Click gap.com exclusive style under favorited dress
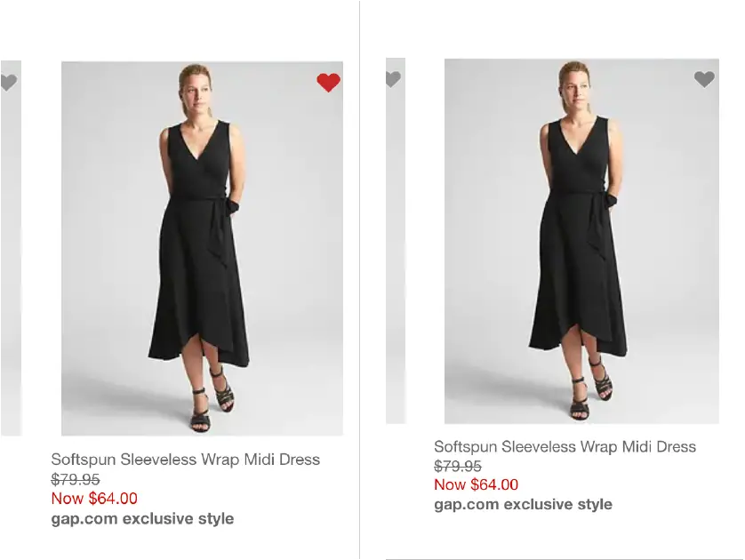Image resolution: width=745 pixels, height=560 pixels. coord(142,518)
